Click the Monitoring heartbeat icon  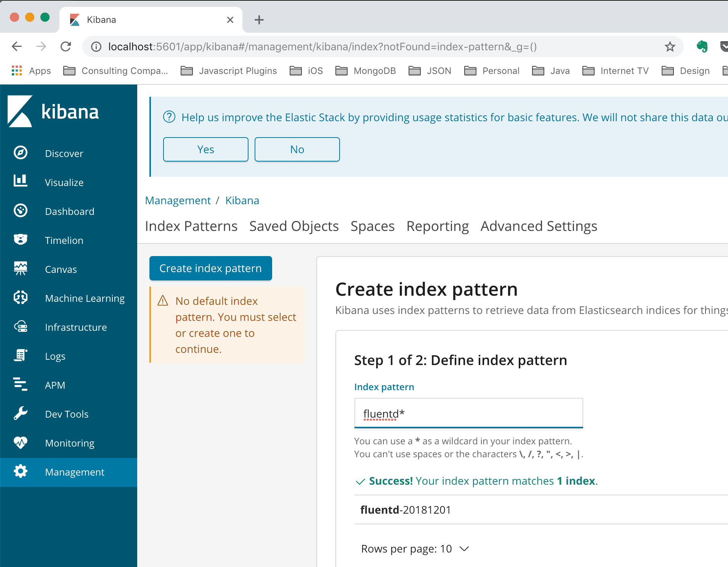pos(21,442)
